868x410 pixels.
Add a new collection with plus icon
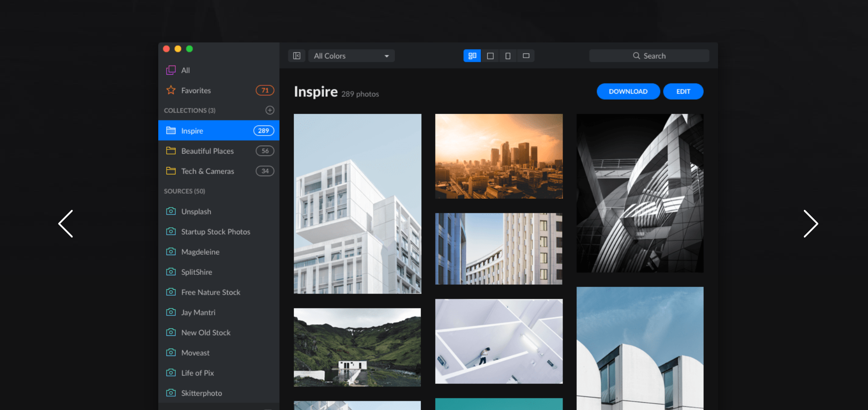click(x=270, y=110)
